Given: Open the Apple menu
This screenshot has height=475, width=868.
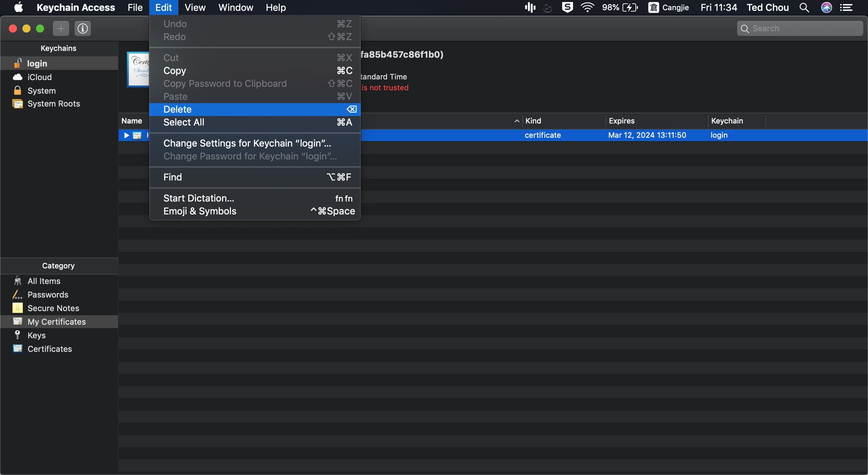Looking at the screenshot, I should [18, 7].
